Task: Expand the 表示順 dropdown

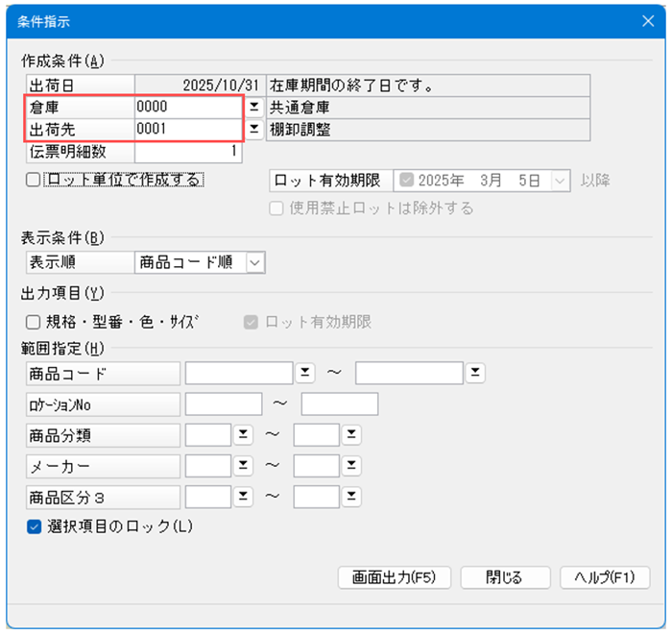Action: (254, 262)
